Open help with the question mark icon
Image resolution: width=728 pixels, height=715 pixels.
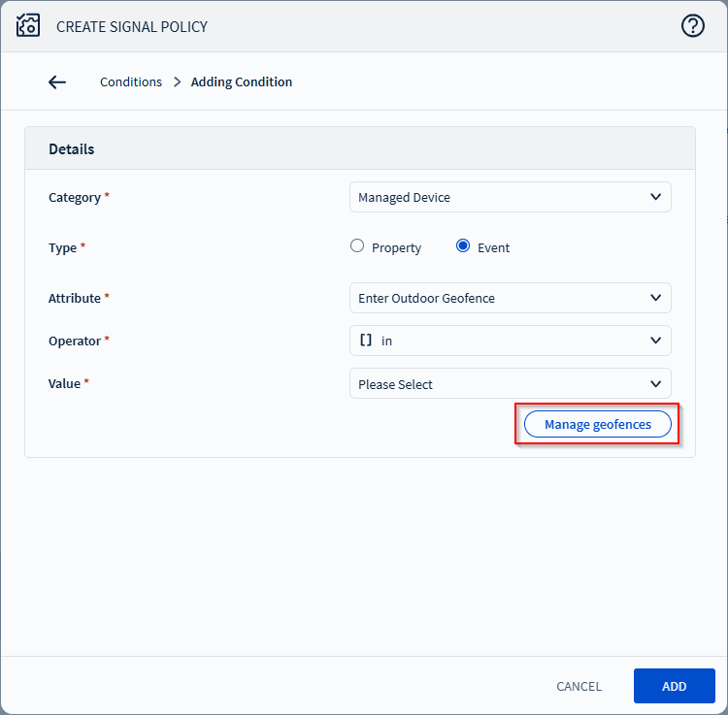(x=692, y=26)
